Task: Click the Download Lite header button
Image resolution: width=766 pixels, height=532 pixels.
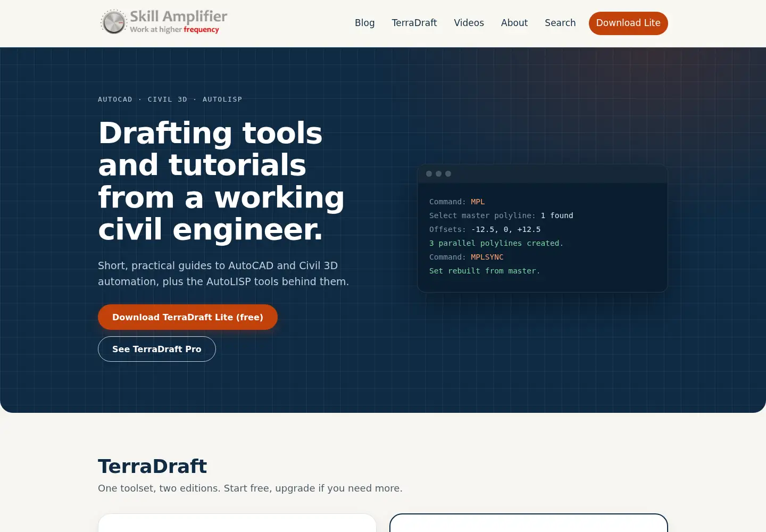Action: [x=628, y=23]
